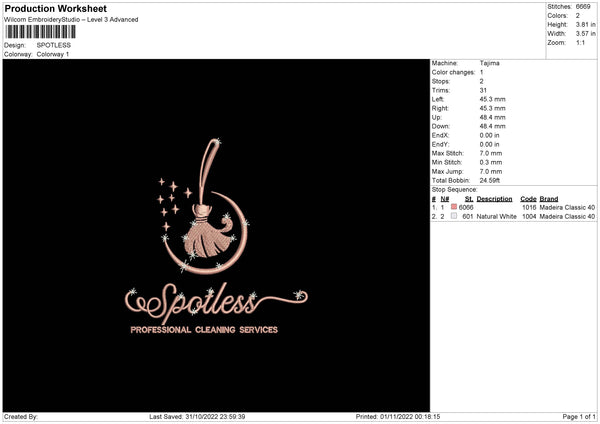Click the Natural White thread color swatch
Screen dimensions: 600x424
pos(454,216)
